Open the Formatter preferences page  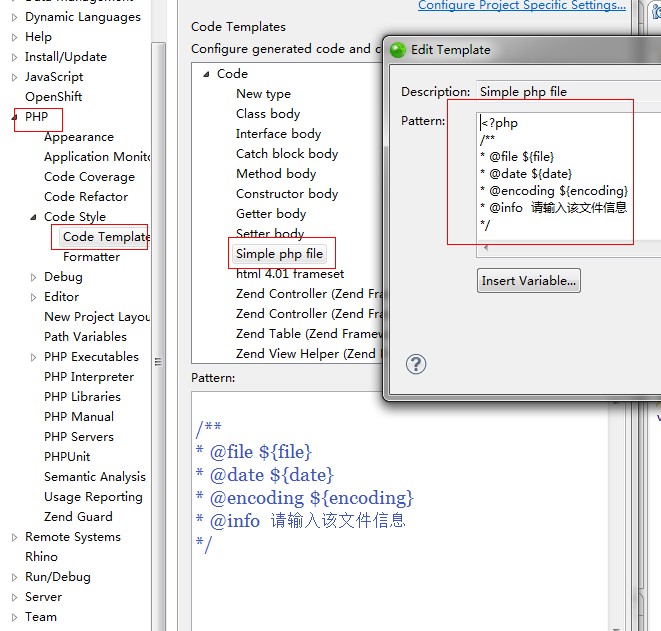click(x=91, y=257)
